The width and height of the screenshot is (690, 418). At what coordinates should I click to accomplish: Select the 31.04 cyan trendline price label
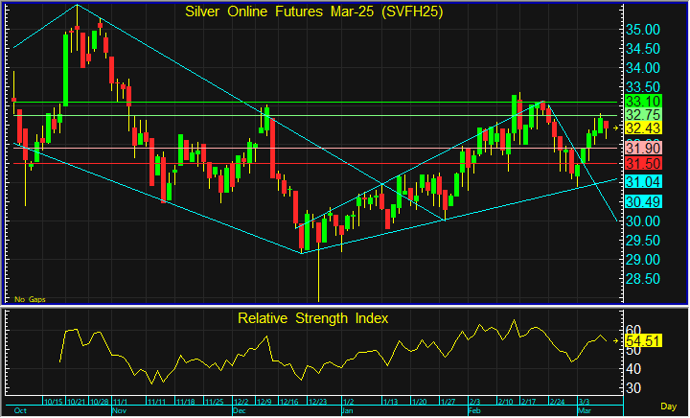643,182
